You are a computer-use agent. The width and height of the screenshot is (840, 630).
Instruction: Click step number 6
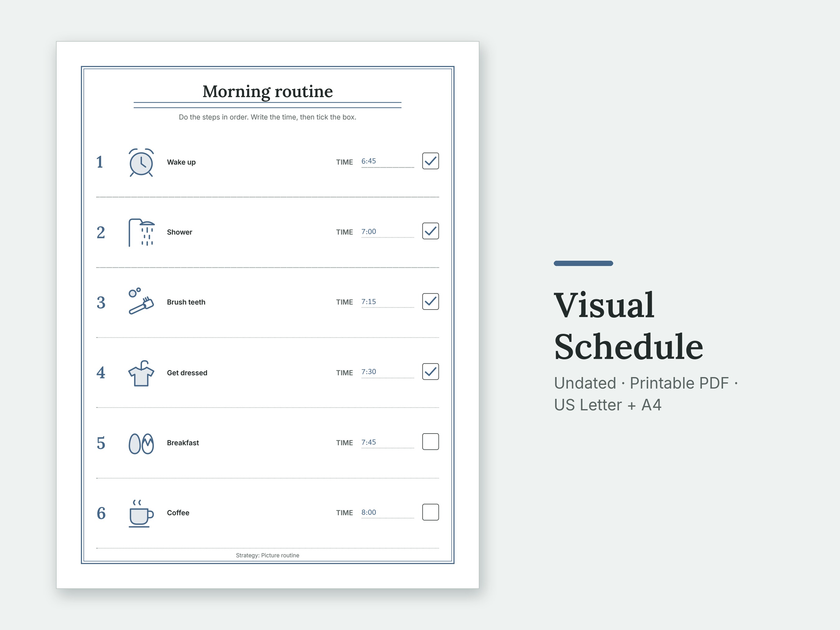101,513
